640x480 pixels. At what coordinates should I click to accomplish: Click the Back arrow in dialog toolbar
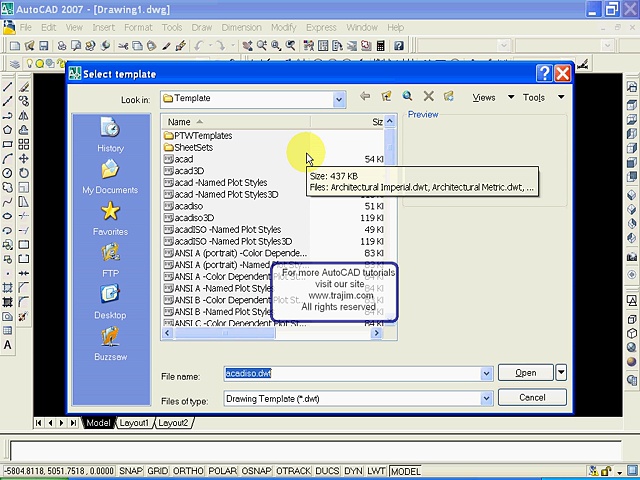point(364,97)
